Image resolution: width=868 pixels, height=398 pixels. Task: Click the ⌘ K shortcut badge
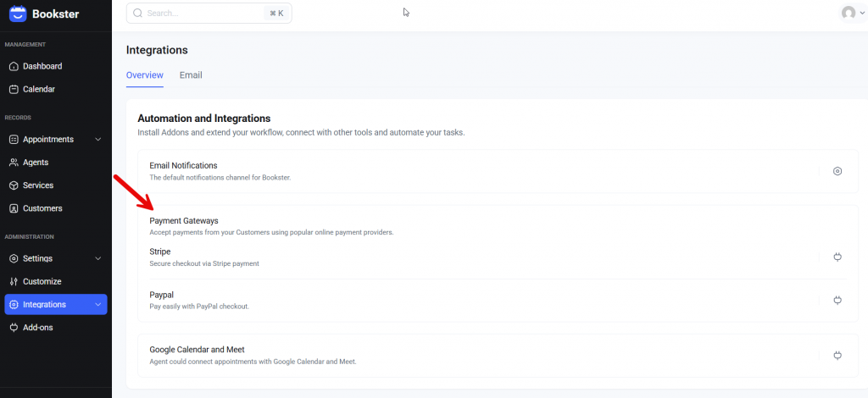click(277, 14)
